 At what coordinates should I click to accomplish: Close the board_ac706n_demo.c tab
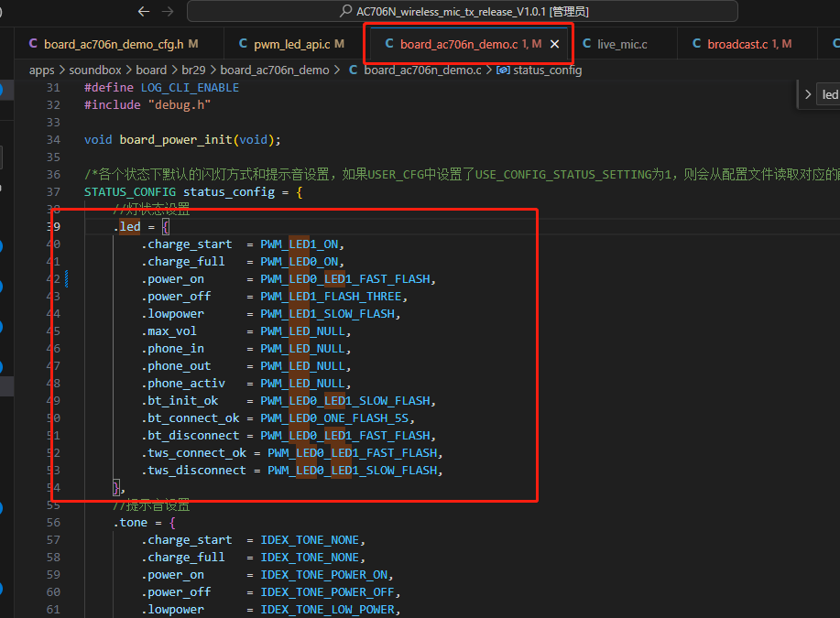point(555,44)
